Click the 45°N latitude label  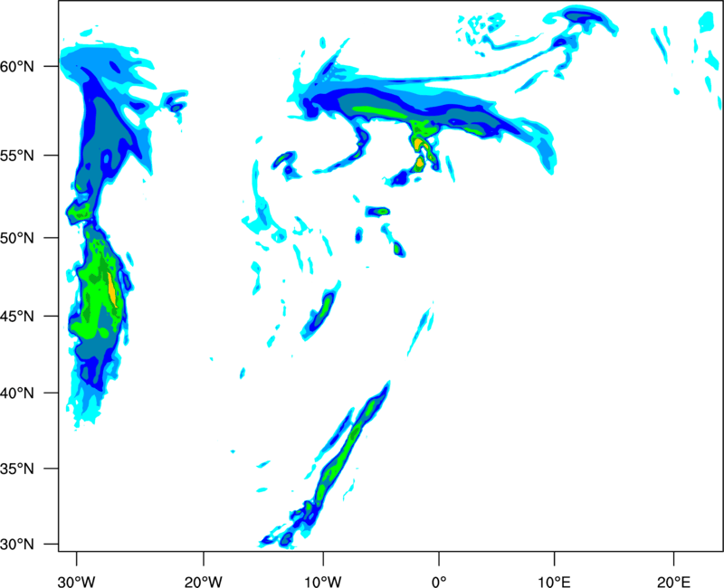point(17,316)
